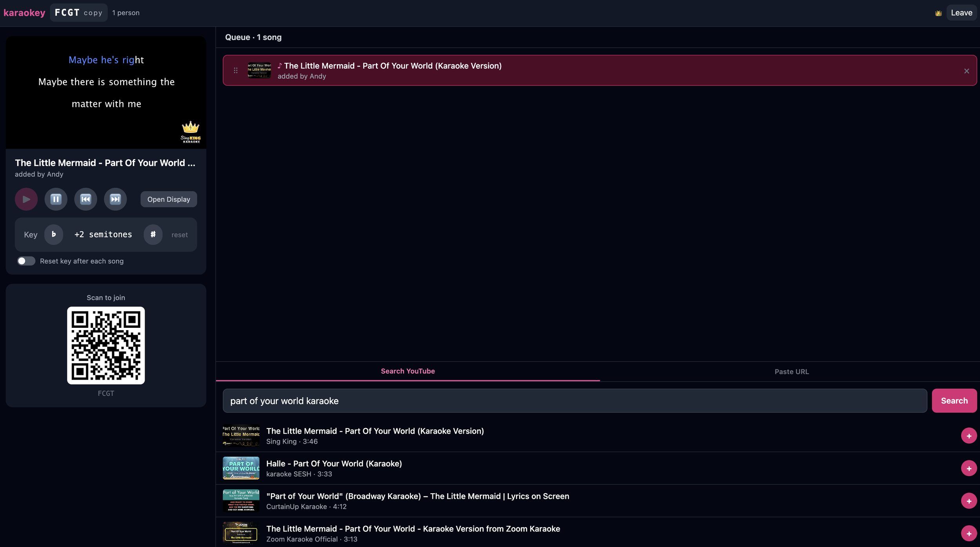Skip to the next song
980x547 pixels.
[x=115, y=199]
